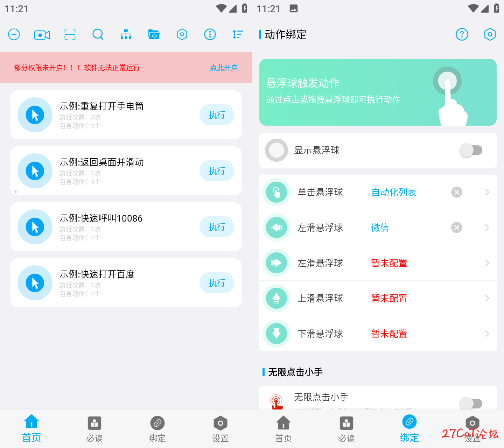The height and width of the screenshot is (448, 504).
Task: Tap the add (plus circle) icon in the home toolbar
Action: tap(14, 34)
